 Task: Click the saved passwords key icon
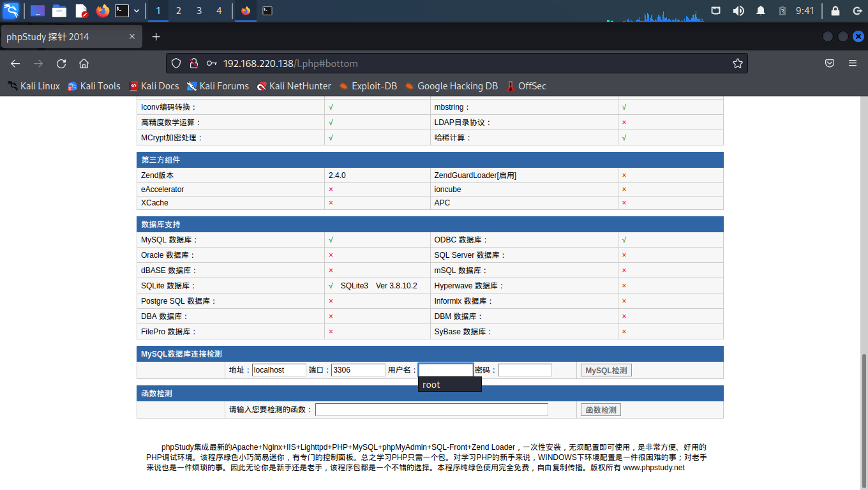click(x=211, y=63)
